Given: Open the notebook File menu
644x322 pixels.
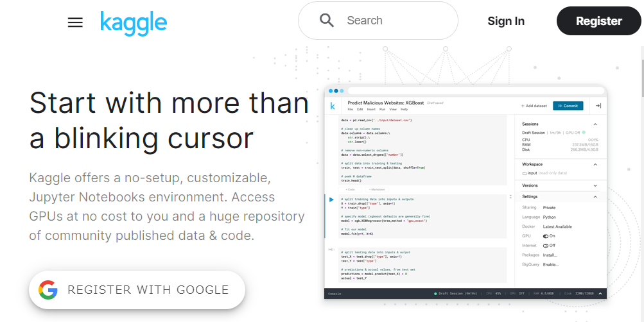Looking at the screenshot, I should (x=351, y=110).
